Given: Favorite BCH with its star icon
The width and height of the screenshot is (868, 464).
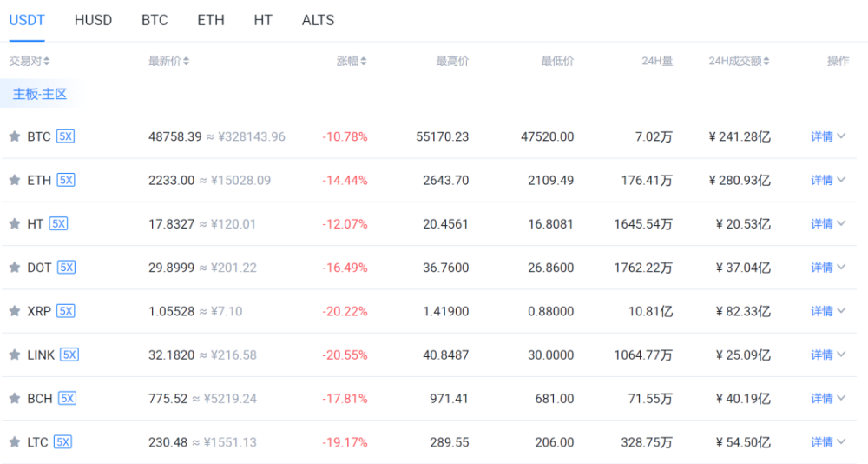Looking at the screenshot, I should 15,399.
